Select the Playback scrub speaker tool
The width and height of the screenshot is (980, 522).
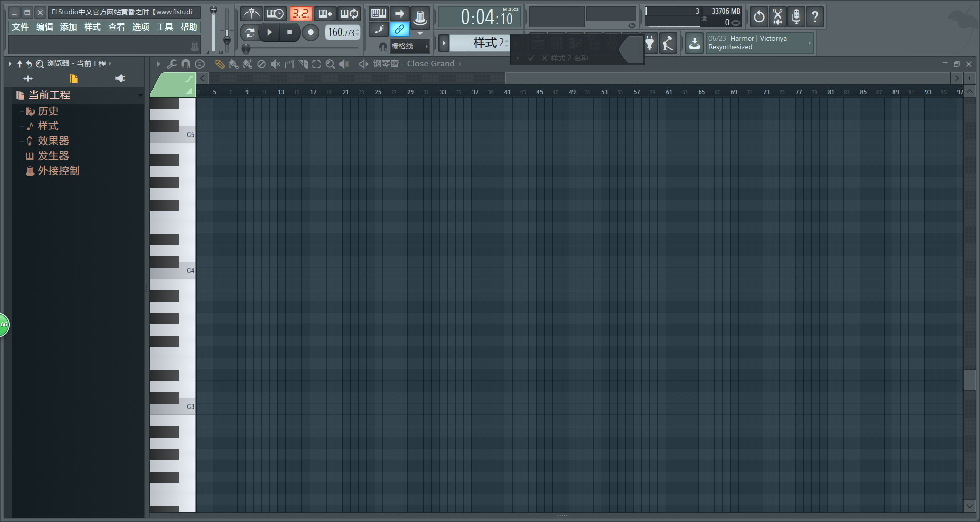[x=344, y=64]
